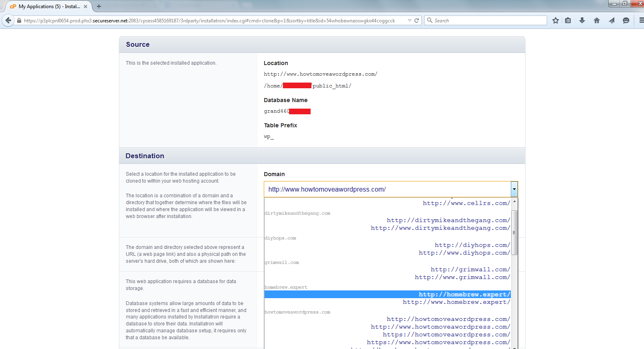Viewport: 644px width, 349px height.
Task: Open the downloads arrow icon
Action: (x=582, y=20)
